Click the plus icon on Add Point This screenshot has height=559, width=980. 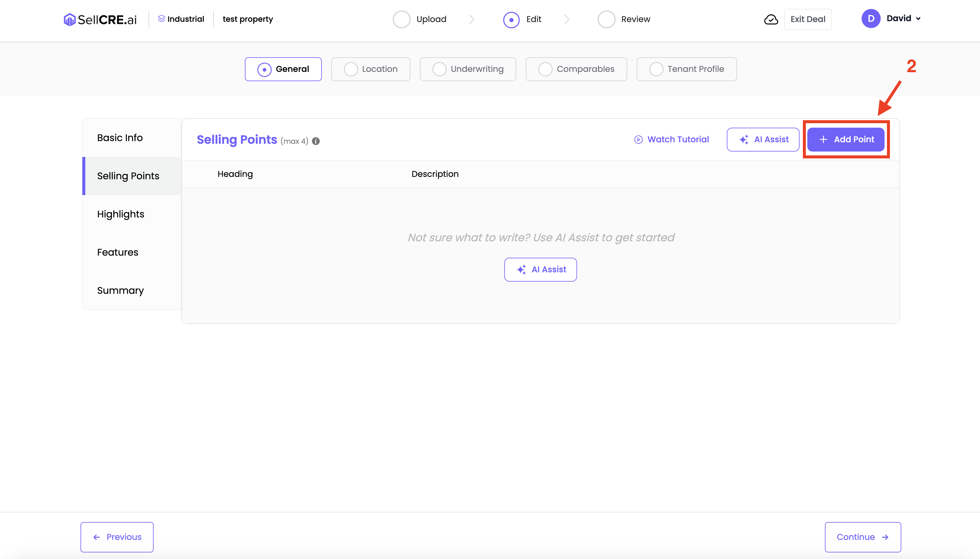tap(823, 140)
